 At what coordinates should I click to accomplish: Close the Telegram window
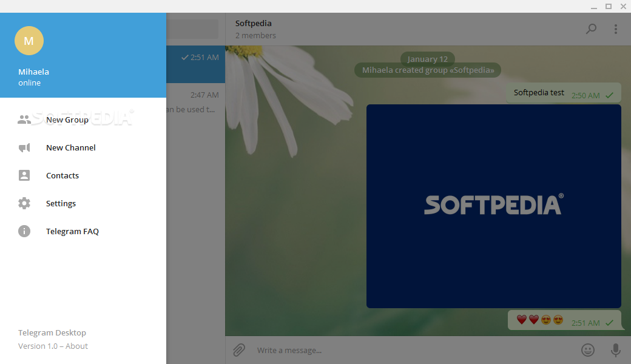coord(623,7)
